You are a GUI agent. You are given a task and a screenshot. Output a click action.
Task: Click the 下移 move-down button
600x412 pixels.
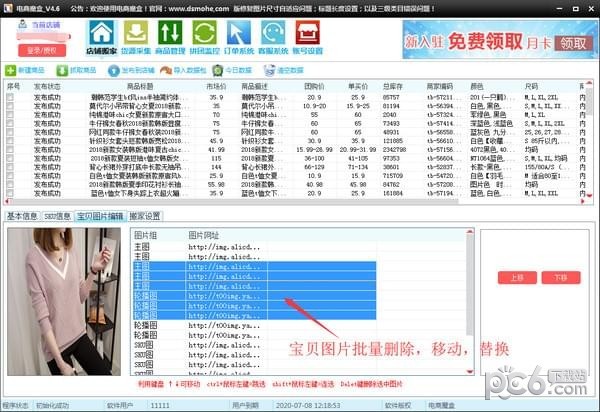click(x=561, y=277)
